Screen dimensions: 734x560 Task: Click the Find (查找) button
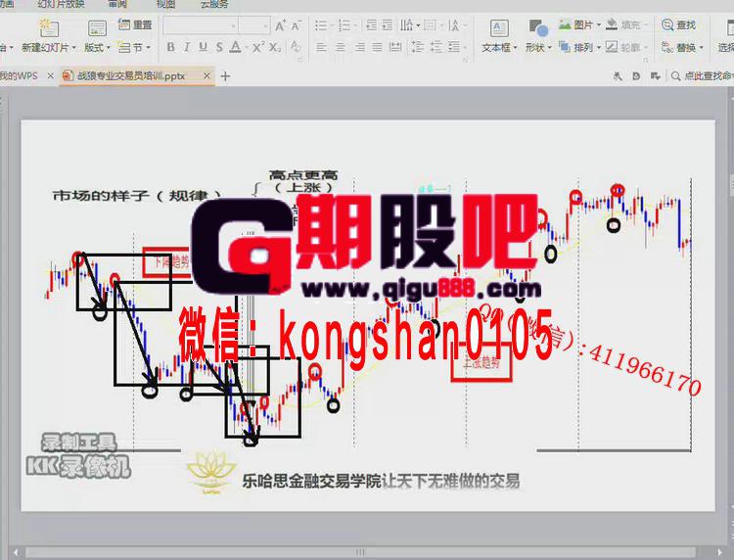click(x=678, y=24)
